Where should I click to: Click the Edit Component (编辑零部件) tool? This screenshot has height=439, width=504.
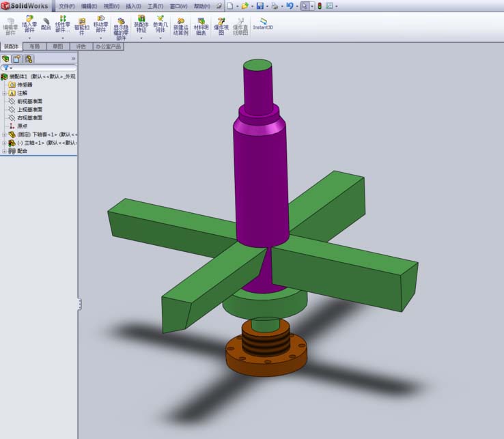(x=10, y=27)
